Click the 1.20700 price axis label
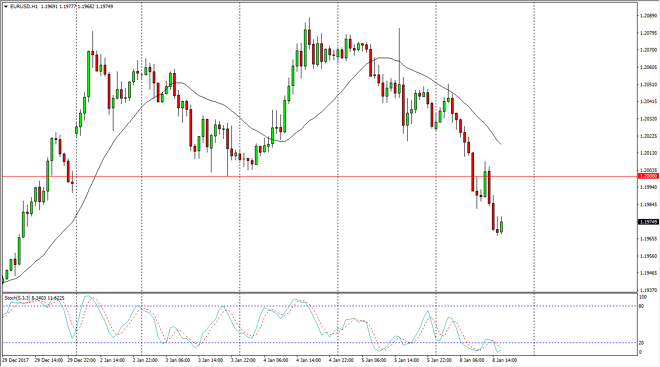 pos(648,50)
